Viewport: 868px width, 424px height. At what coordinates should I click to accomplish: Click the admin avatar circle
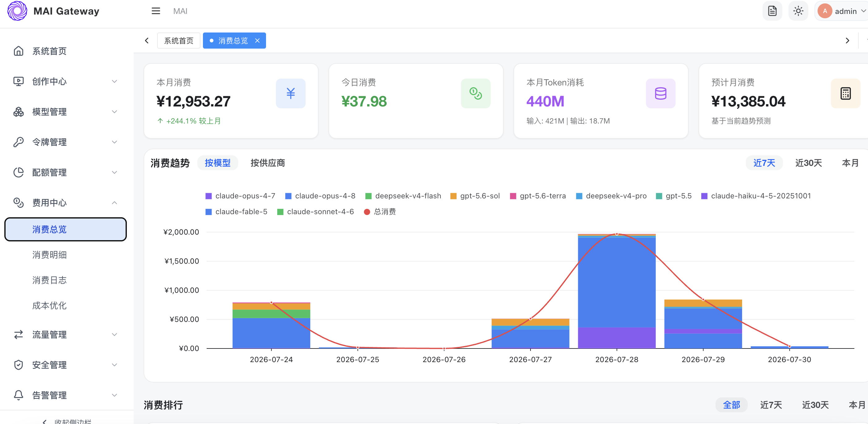(824, 11)
